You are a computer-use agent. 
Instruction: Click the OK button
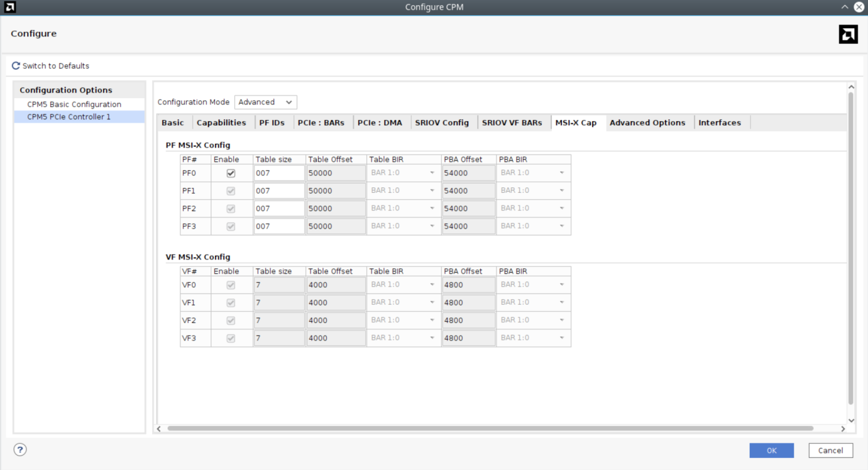point(771,451)
